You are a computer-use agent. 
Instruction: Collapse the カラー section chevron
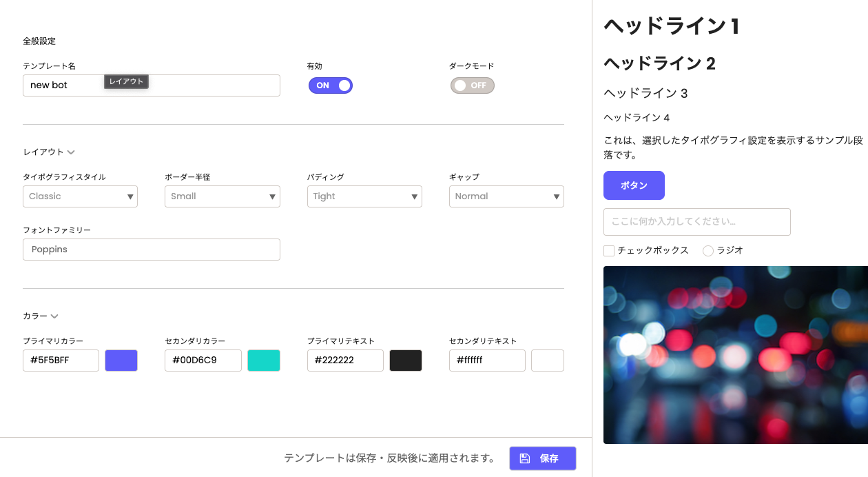click(x=54, y=316)
